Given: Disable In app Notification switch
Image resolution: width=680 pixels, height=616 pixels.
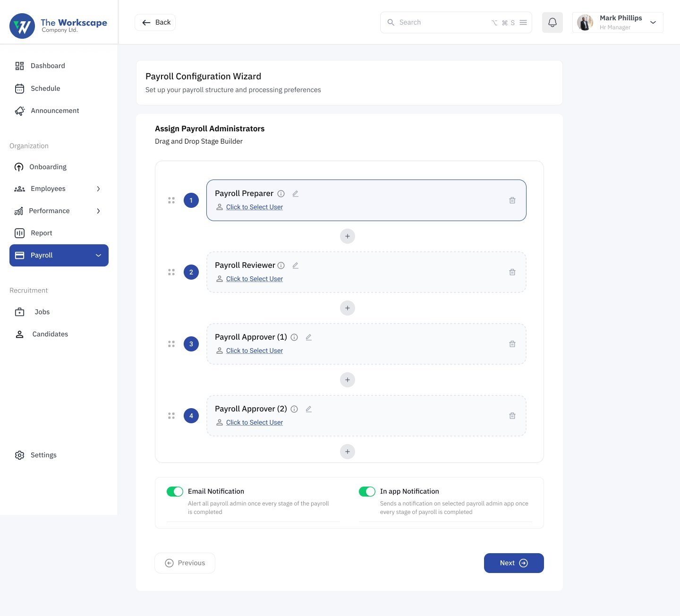Looking at the screenshot, I should point(367,492).
